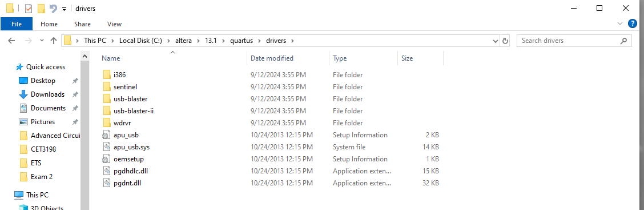The width and height of the screenshot is (644, 210).
Task: Expand the ribbon with the chevron
Action: [x=620, y=24]
